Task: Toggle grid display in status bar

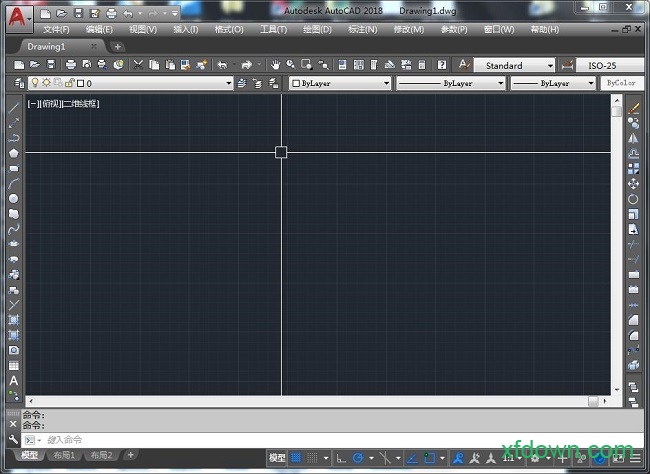Action: pyautogui.click(x=297, y=457)
